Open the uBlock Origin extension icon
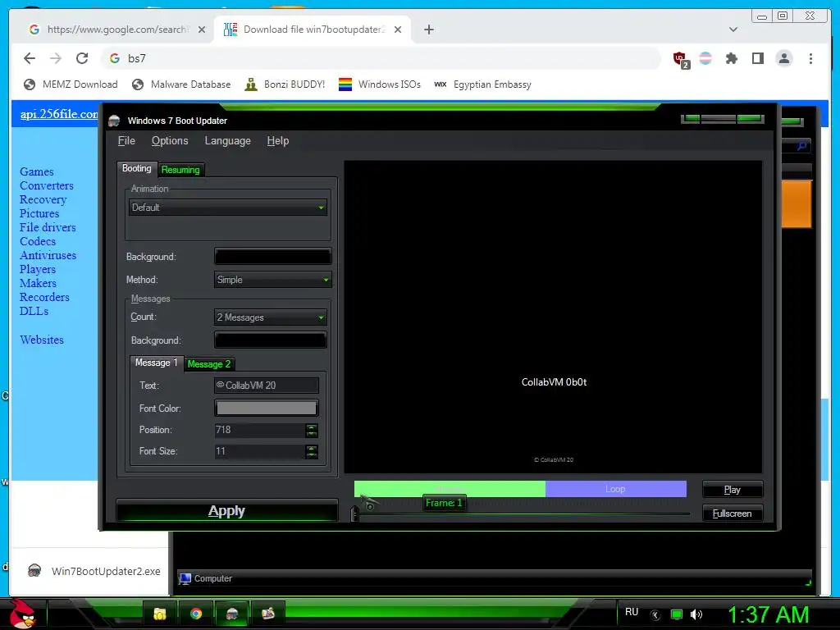The width and height of the screenshot is (840, 630). (680, 59)
